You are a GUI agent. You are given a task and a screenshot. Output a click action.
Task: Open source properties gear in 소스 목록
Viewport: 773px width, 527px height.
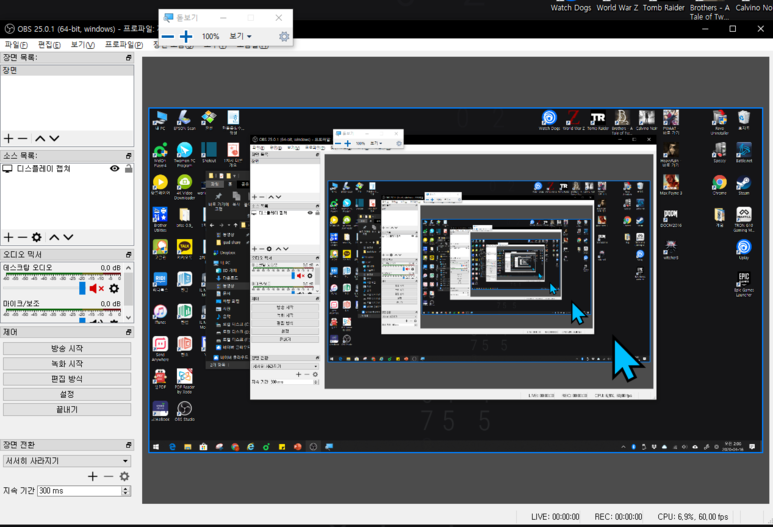(36, 238)
